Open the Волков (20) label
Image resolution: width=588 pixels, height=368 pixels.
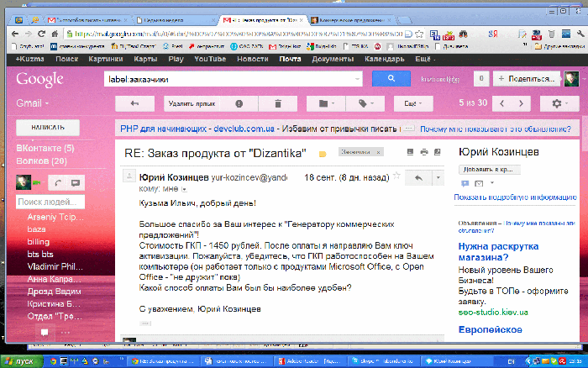(x=42, y=161)
